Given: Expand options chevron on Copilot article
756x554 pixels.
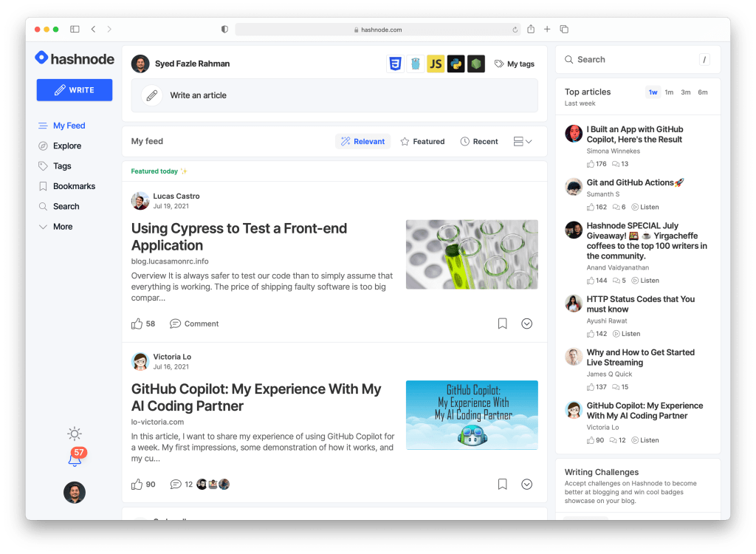Looking at the screenshot, I should click(x=526, y=485).
